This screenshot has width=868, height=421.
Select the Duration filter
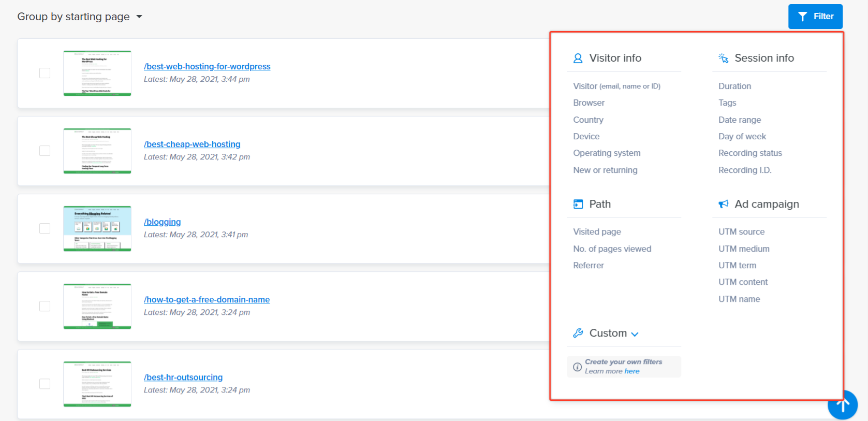point(734,86)
